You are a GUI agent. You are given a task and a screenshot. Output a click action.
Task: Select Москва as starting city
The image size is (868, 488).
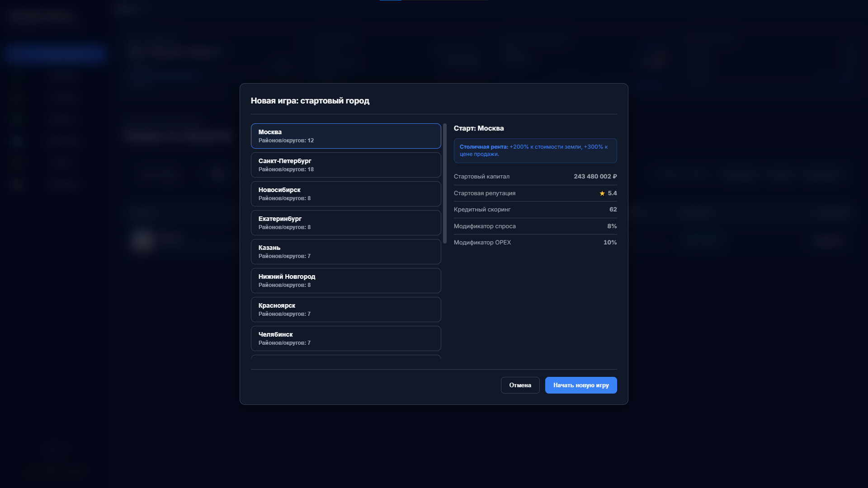pyautogui.click(x=346, y=136)
